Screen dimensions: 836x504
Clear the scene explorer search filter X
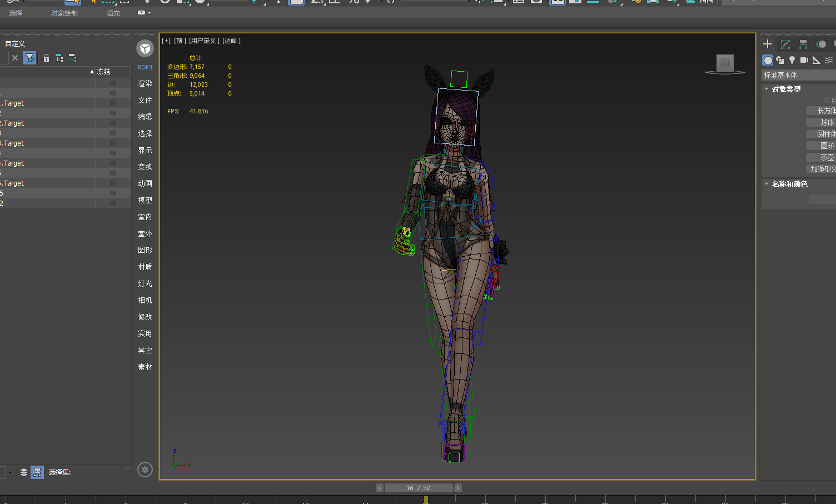(15, 58)
